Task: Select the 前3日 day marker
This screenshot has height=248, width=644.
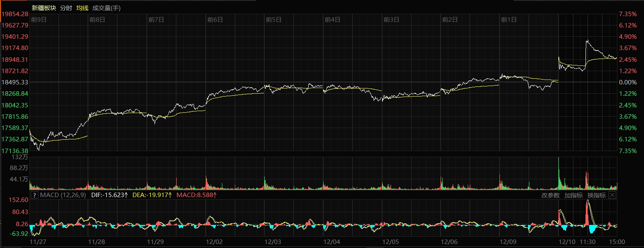Action: pyautogui.click(x=391, y=19)
